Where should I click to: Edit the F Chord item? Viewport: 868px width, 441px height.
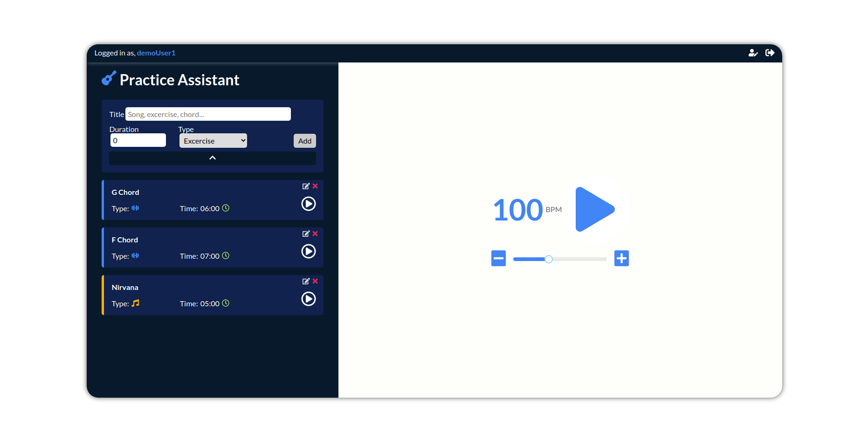pyautogui.click(x=306, y=234)
